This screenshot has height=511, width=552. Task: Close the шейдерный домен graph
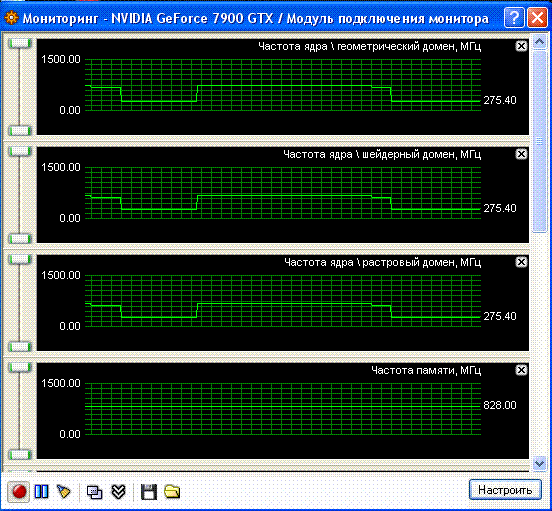521,154
